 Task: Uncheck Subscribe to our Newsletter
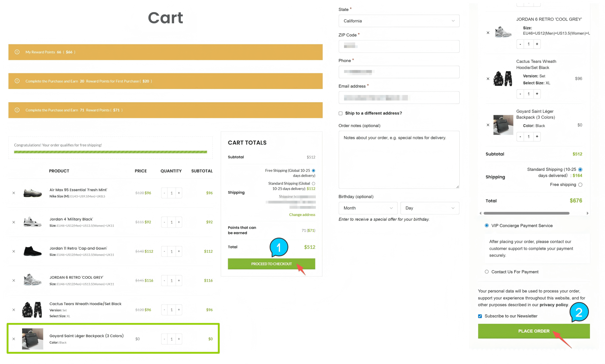(480, 316)
